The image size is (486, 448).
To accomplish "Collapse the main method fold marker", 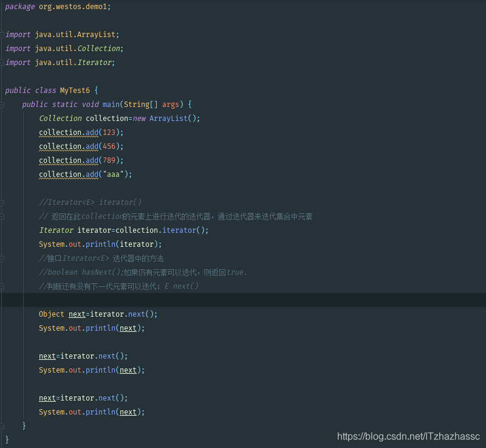I will pos(2,105).
